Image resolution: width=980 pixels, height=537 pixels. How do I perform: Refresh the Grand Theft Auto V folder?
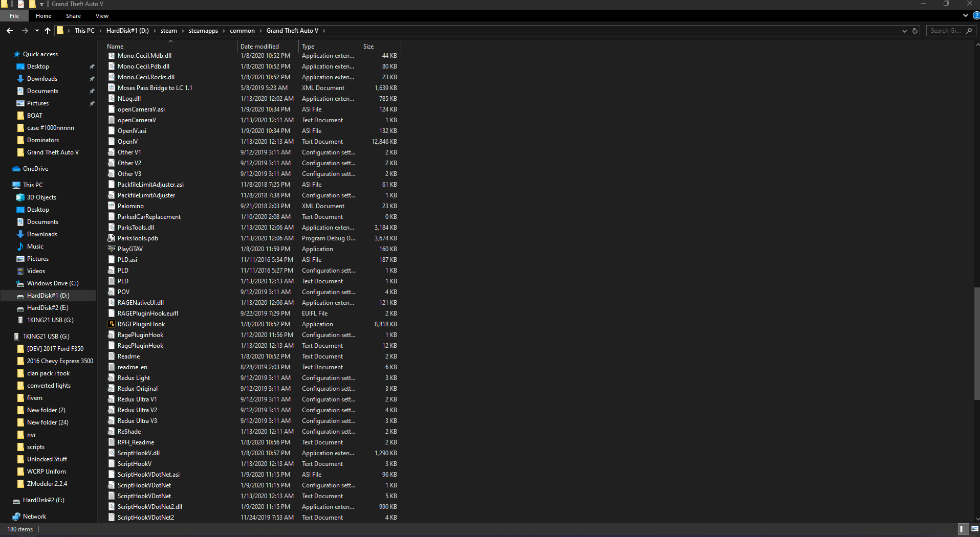915,31
